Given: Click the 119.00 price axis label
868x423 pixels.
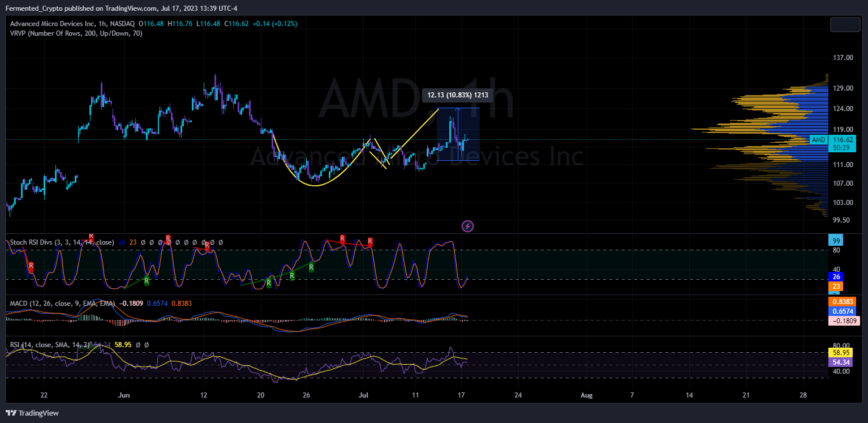Looking at the screenshot, I should (x=844, y=129).
